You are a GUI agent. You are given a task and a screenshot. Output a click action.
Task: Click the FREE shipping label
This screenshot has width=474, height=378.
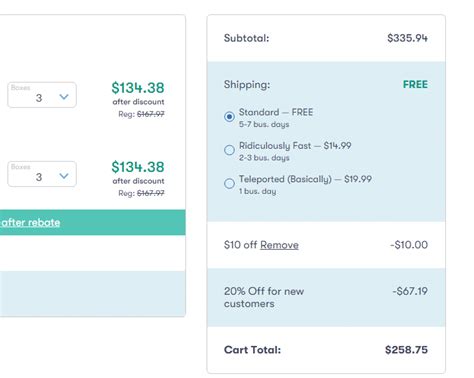(415, 84)
